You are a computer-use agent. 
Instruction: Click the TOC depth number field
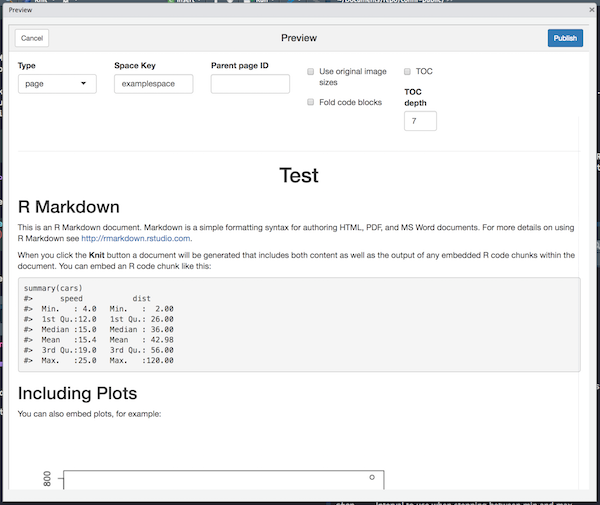click(420, 121)
